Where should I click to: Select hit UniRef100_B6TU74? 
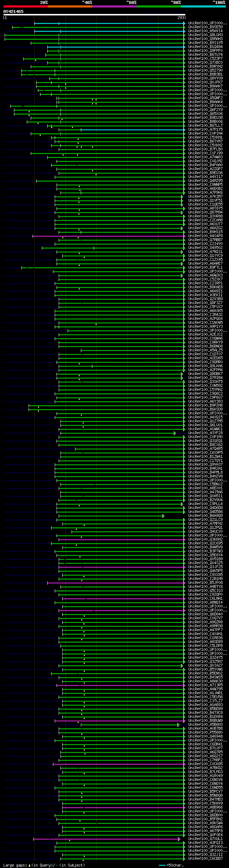tap(205, 55)
